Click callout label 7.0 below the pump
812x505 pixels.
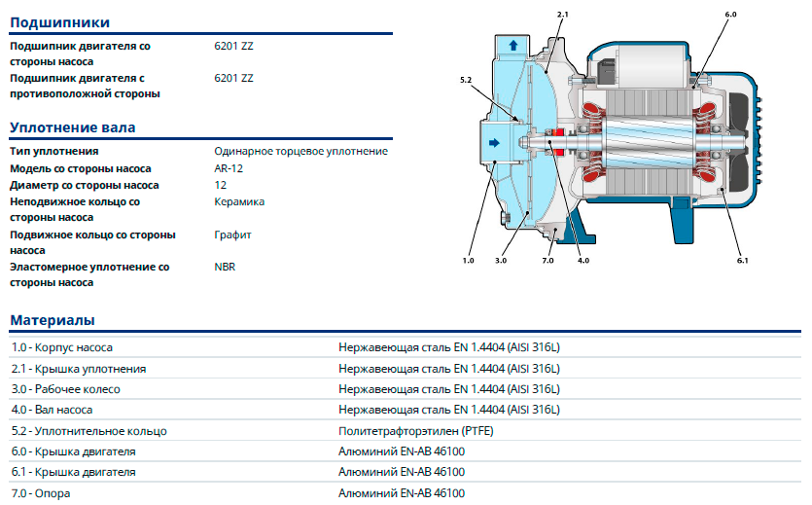(547, 261)
